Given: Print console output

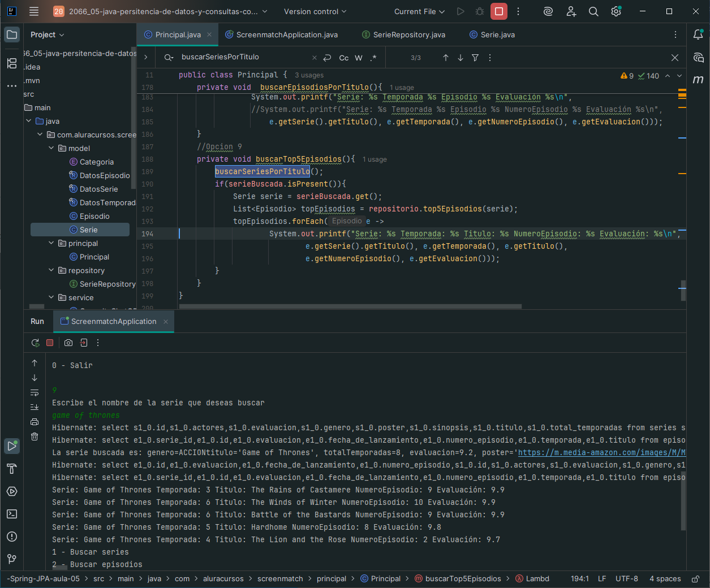Looking at the screenshot, I should (35, 422).
